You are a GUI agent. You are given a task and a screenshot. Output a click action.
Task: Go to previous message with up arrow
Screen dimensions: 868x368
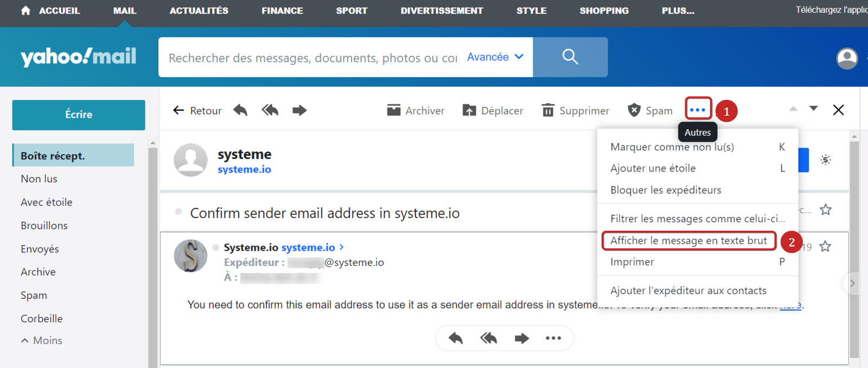tap(793, 109)
